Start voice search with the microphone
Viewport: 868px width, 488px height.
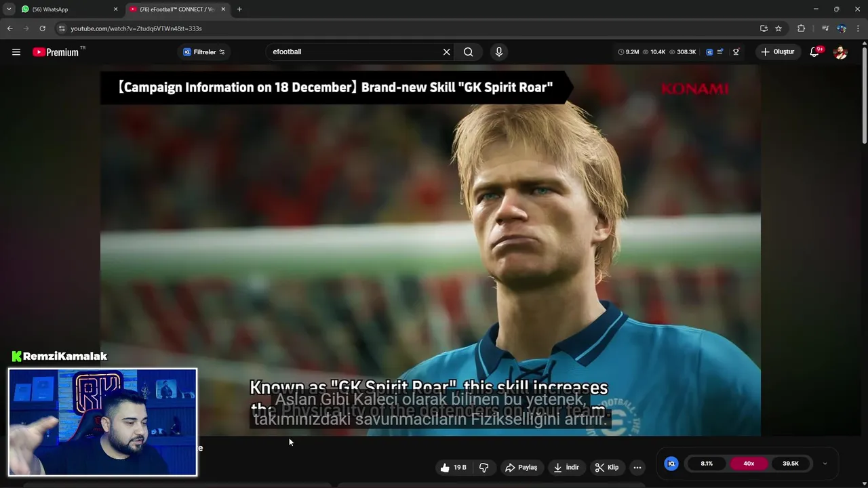pos(499,52)
